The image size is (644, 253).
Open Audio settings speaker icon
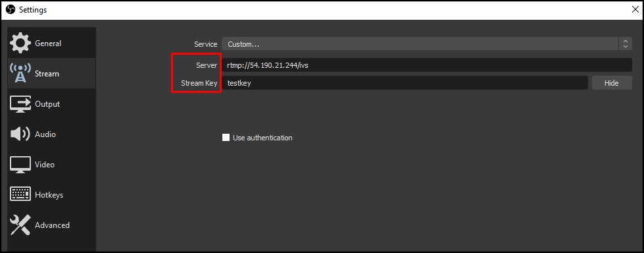click(20, 134)
